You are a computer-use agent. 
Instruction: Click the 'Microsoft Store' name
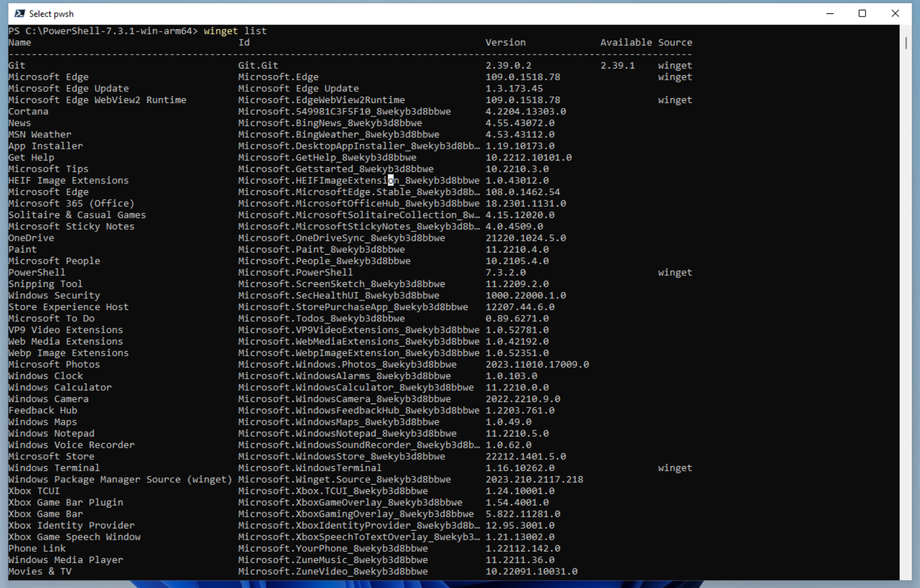(x=51, y=456)
